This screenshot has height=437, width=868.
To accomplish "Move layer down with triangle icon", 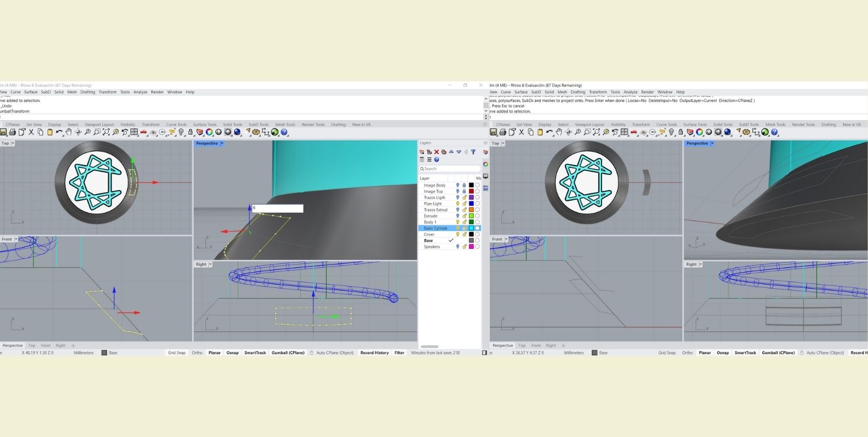I will point(458,152).
